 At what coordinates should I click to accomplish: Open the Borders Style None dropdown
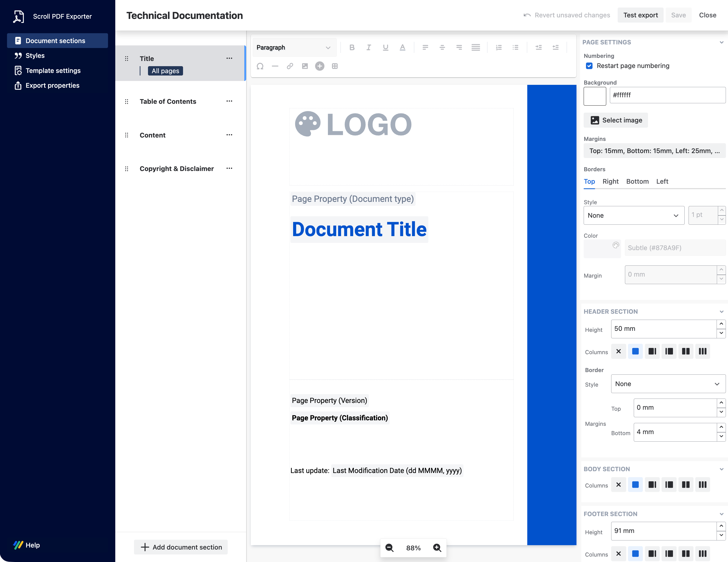click(634, 215)
